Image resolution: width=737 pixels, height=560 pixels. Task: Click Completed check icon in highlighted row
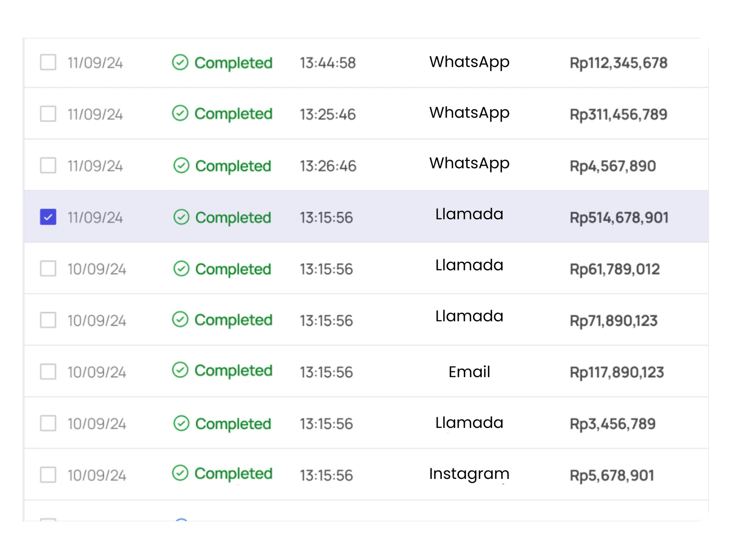pos(181,217)
